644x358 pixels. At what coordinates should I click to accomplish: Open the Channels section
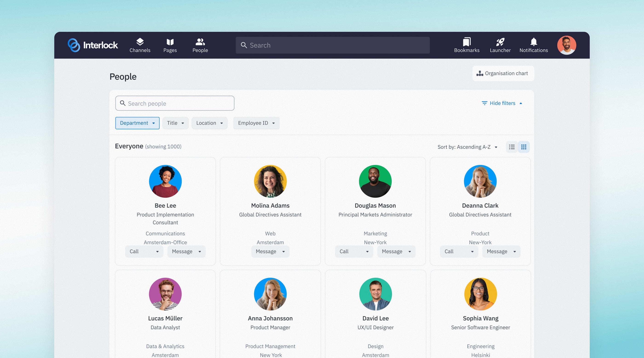point(140,45)
